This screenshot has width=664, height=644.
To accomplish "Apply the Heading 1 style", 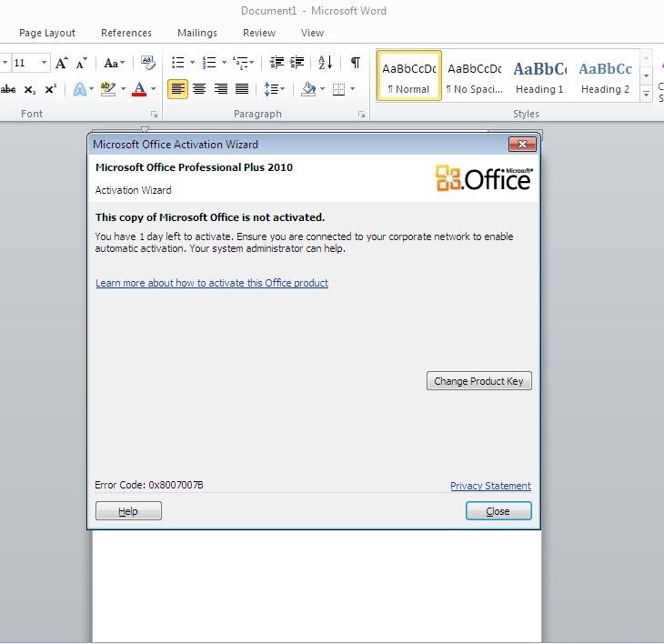I will coord(539,76).
